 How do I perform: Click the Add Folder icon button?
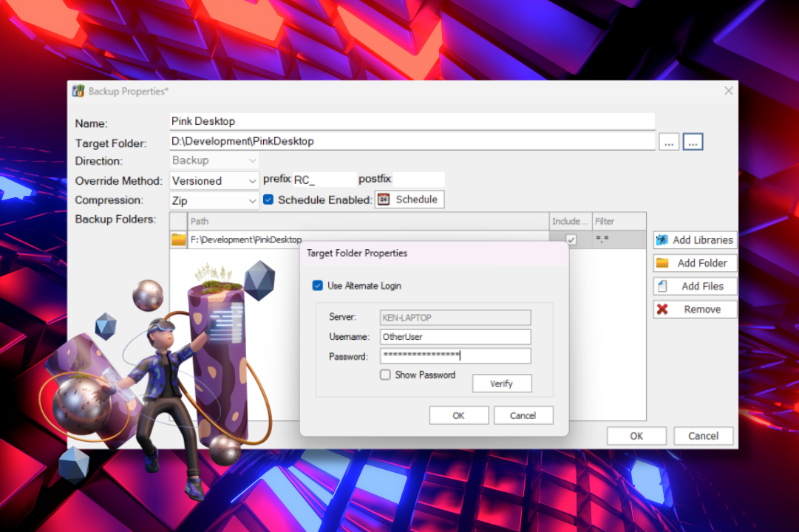[x=662, y=263]
